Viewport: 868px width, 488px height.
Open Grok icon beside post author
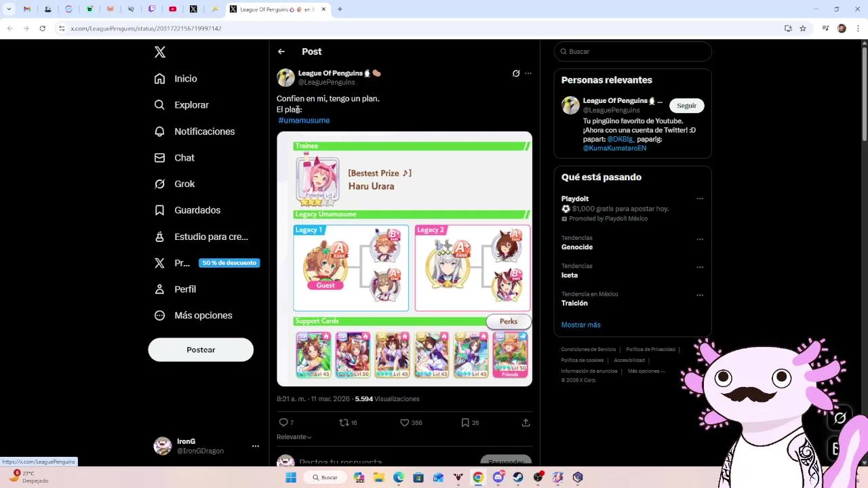pyautogui.click(x=516, y=73)
